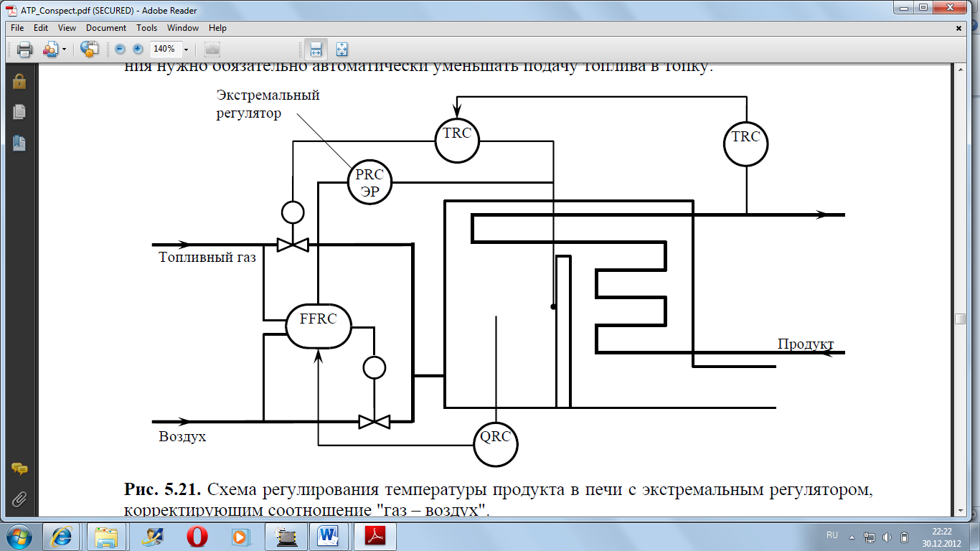Click the vertical scrollbar thumb
Image resolution: width=980 pixels, height=551 pixels.
tap(960, 319)
